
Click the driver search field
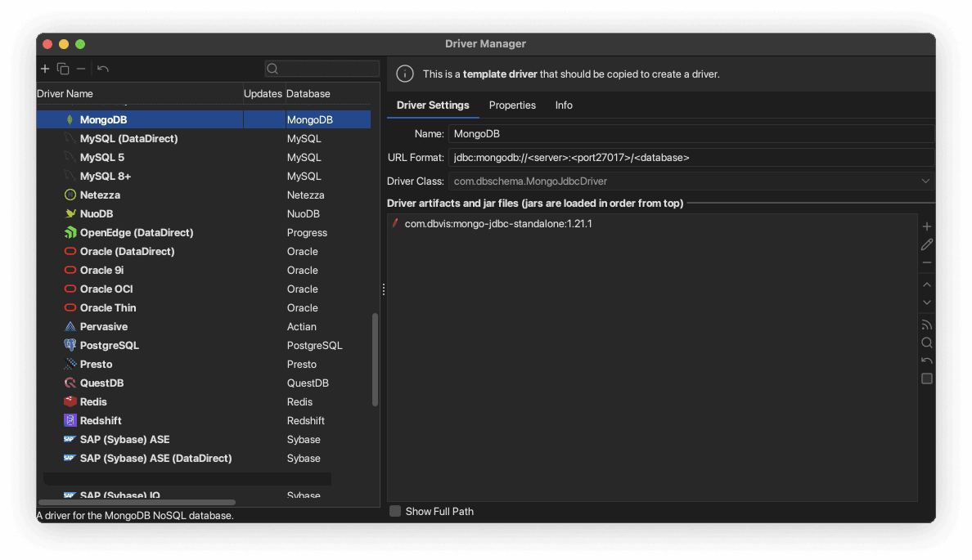322,69
